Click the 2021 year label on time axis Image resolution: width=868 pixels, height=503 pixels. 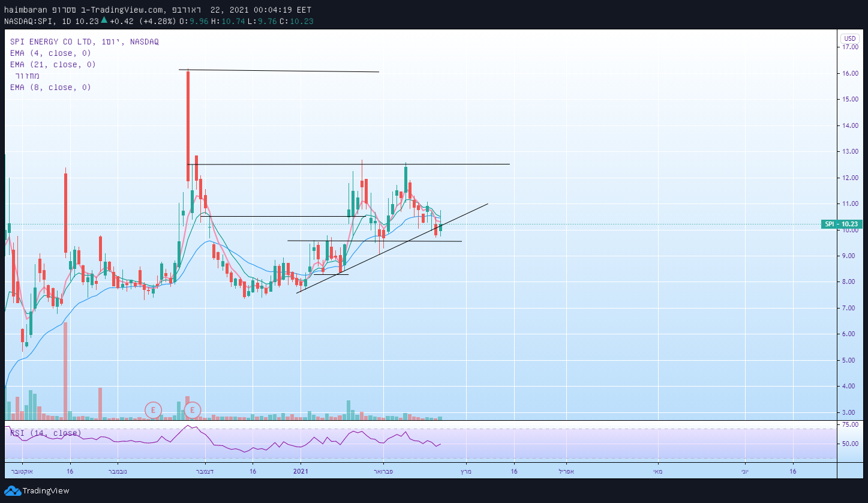pos(301,471)
